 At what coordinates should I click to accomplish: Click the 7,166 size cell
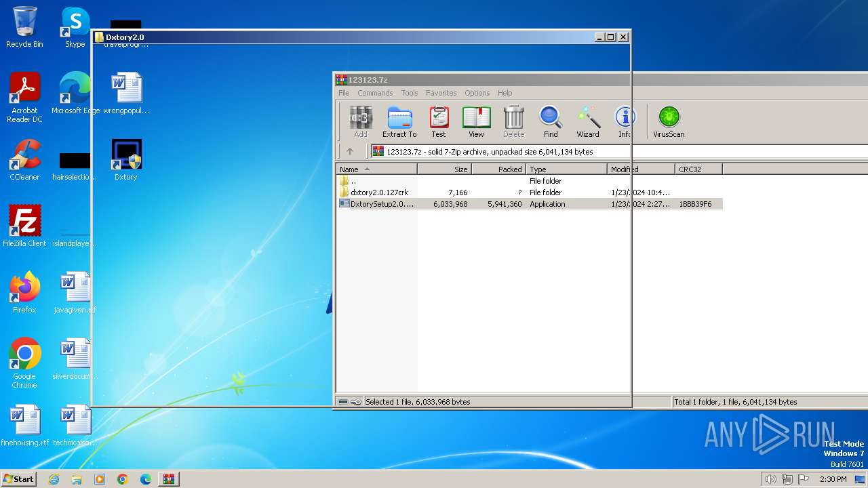click(458, 192)
